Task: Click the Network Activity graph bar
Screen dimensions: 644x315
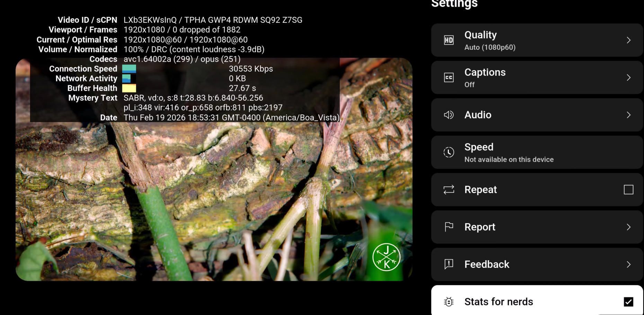Action: pos(129,79)
